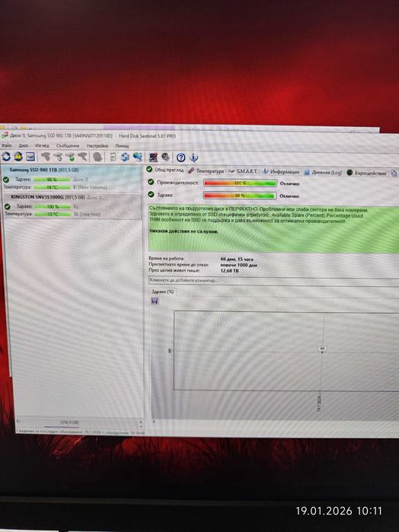Click the comment field Кликнете да добавите коментар
The width and height of the screenshot is (399, 532).
273,281
